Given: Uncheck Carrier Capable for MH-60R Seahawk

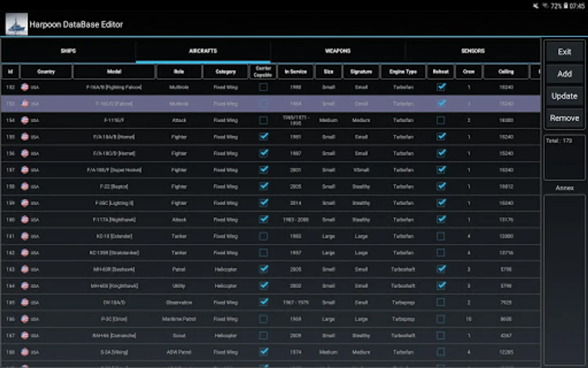Looking at the screenshot, I should pos(264,269).
